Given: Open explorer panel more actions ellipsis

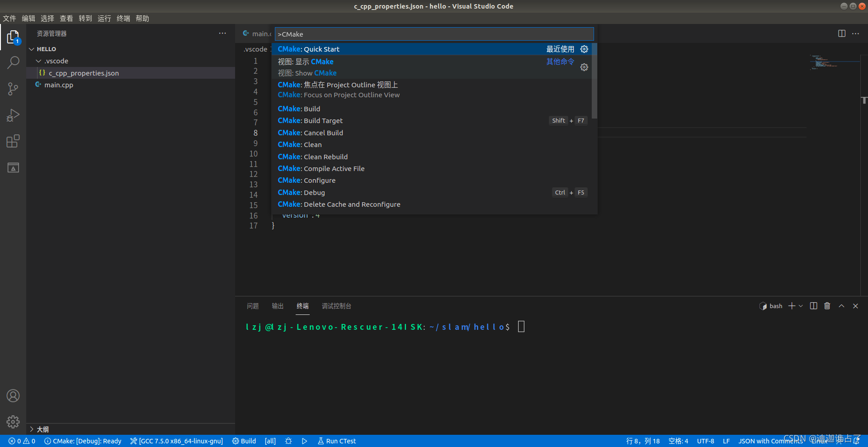Looking at the screenshot, I should [x=222, y=33].
